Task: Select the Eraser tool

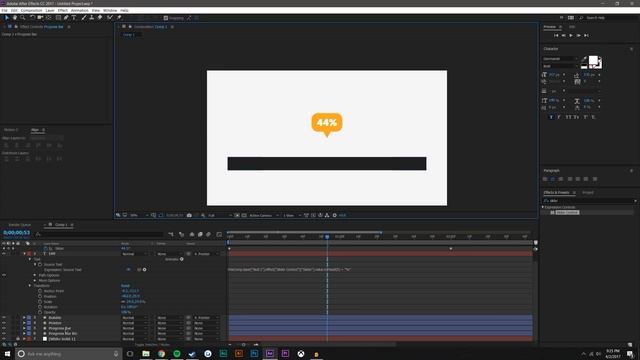Action: pos(100,18)
